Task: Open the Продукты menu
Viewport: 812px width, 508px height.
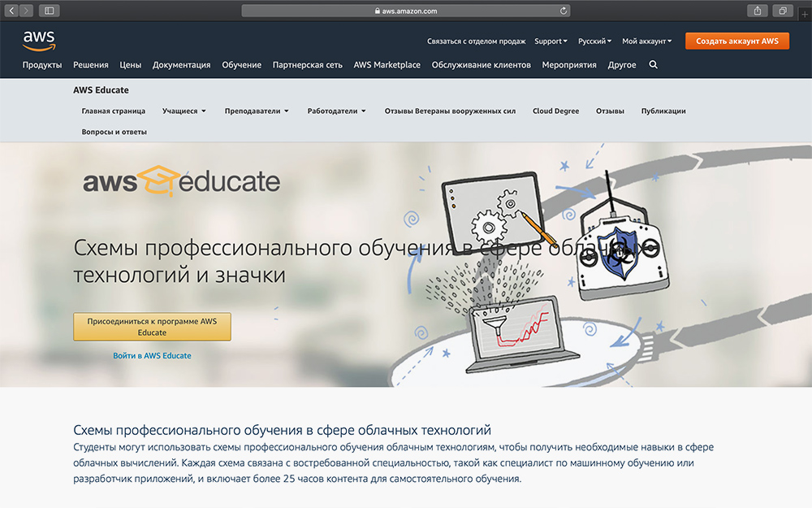Action: tap(42, 65)
